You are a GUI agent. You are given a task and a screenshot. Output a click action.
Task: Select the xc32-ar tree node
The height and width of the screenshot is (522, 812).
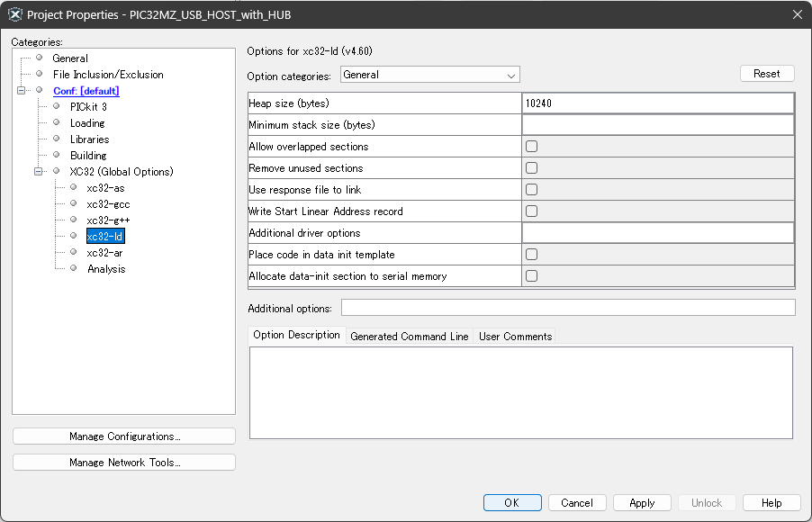point(104,253)
